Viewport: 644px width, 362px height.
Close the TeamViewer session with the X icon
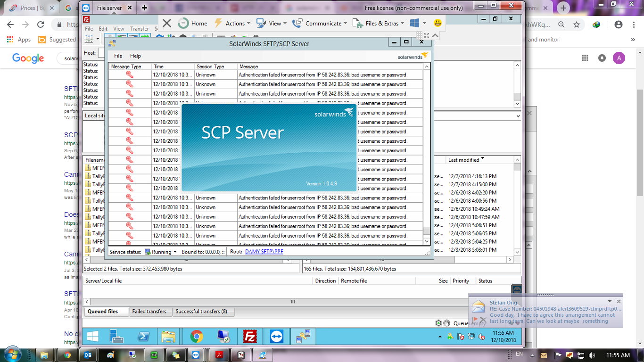click(x=166, y=23)
